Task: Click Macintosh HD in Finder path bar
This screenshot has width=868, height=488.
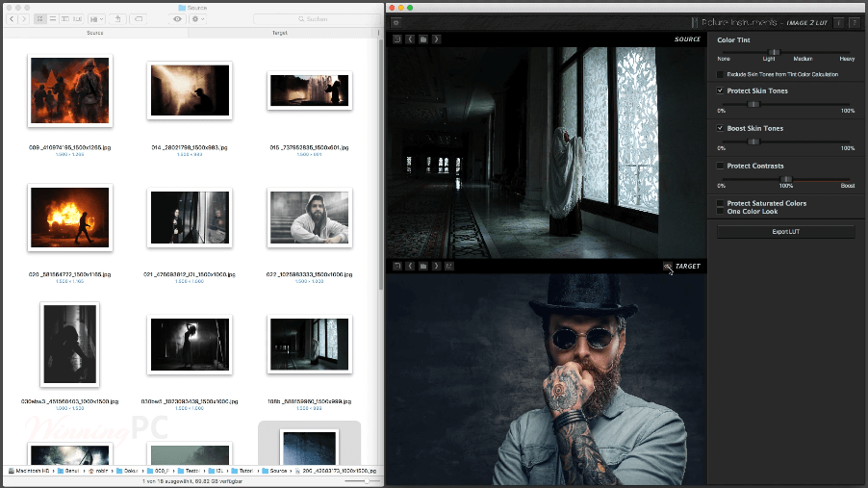Action: [29, 471]
